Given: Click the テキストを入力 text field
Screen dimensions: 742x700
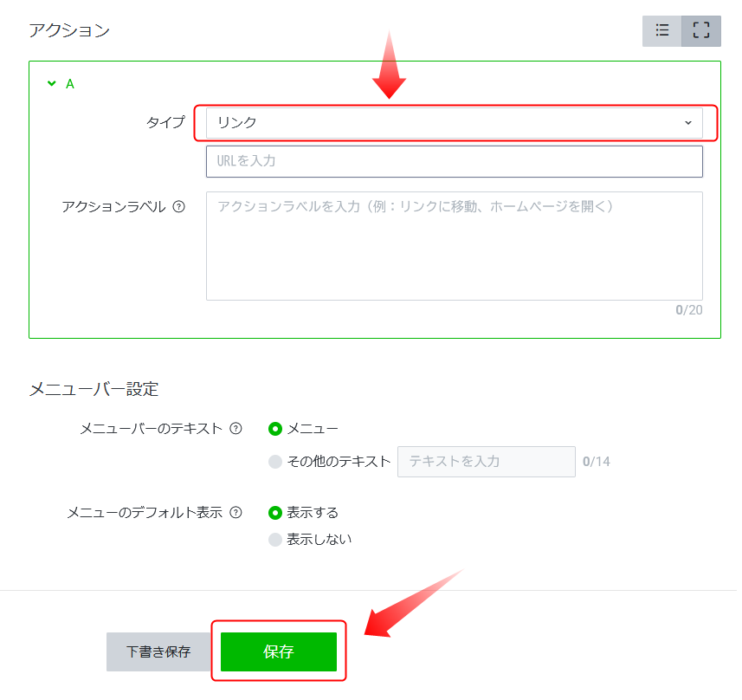Looking at the screenshot, I should coord(486,462).
